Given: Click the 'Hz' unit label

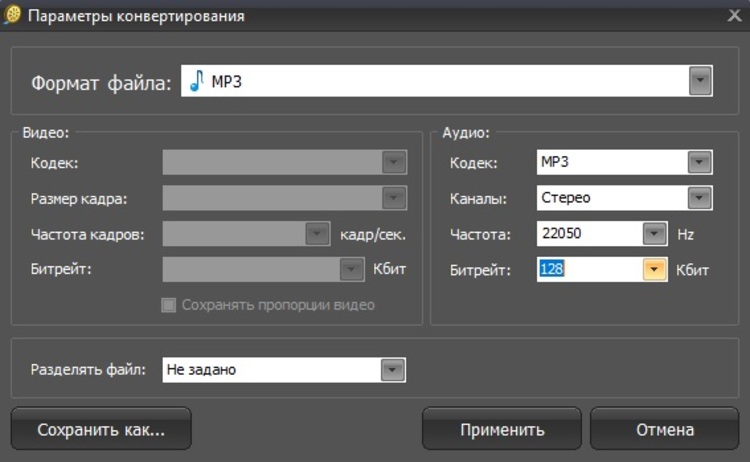Looking at the screenshot, I should coord(685,234).
